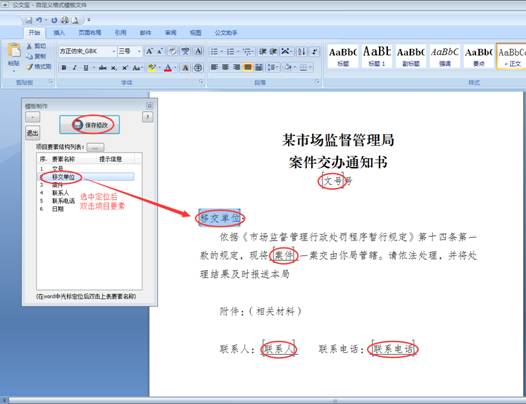Open the 公文助手 ribbon tab

click(x=226, y=33)
